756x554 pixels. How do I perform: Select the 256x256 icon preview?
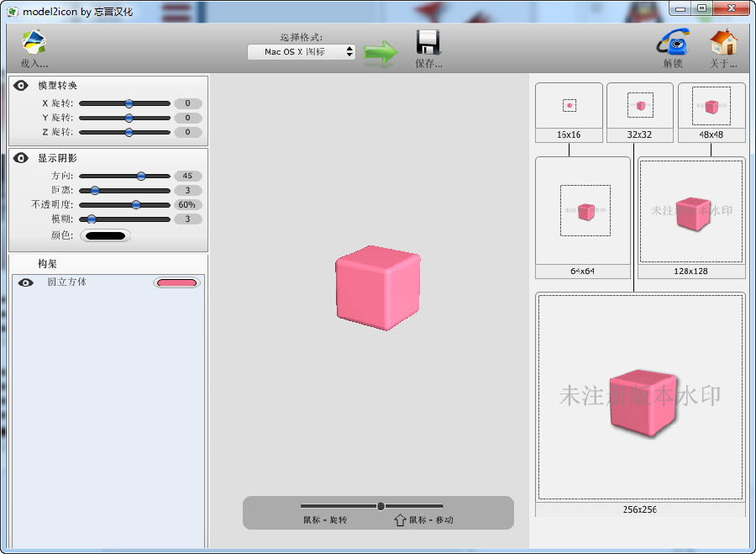tap(640, 397)
